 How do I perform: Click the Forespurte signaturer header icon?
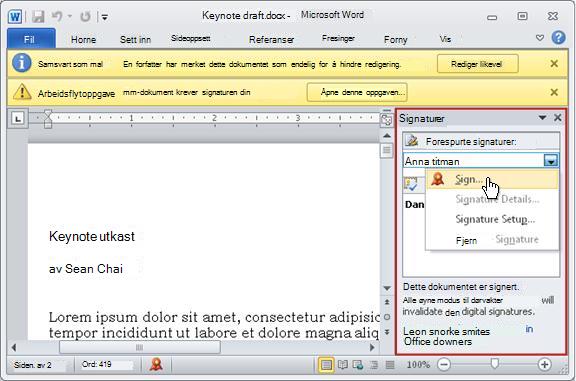click(412, 141)
